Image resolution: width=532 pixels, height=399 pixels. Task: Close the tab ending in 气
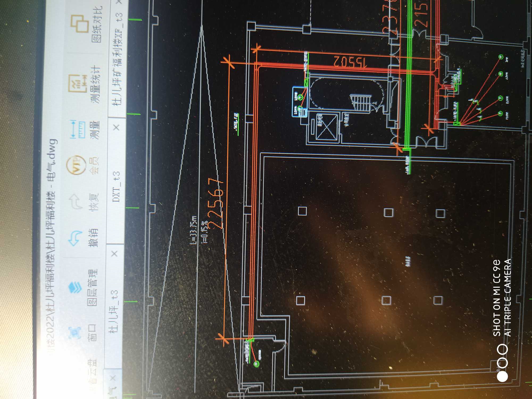click(x=112, y=378)
